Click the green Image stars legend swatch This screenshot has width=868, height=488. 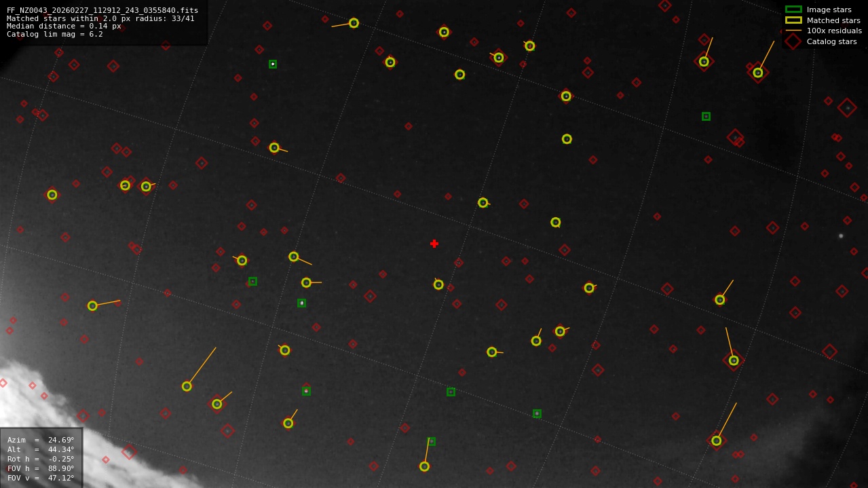(x=793, y=10)
